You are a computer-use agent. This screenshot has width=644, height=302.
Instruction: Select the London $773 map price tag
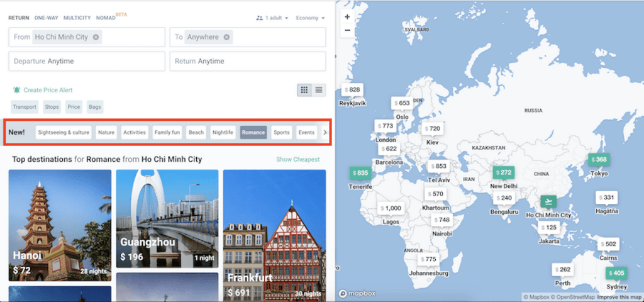tap(386, 126)
